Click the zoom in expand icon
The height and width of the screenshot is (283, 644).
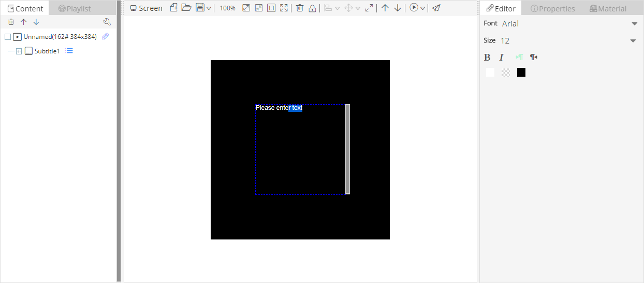(246, 8)
